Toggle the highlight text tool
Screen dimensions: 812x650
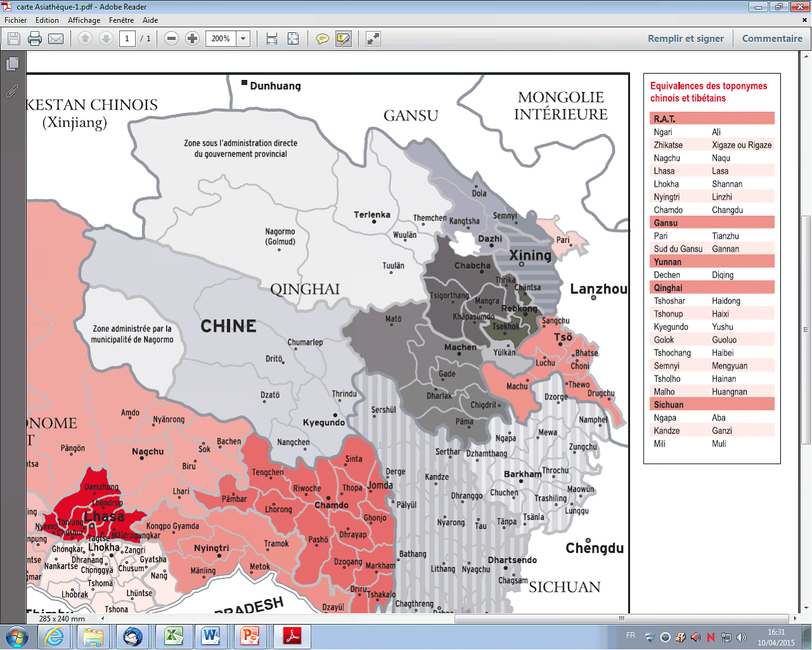pos(343,39)
